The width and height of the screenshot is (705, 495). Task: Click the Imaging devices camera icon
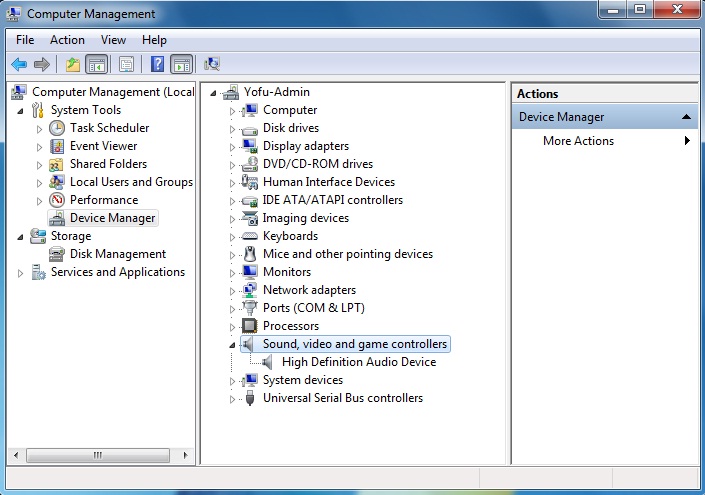[x=250, y=218]
